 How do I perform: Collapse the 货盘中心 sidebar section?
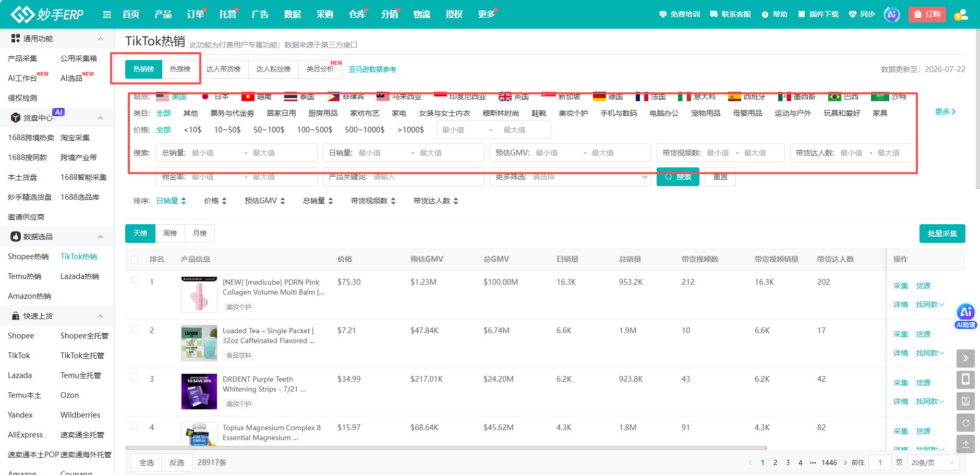[x=100, y=118]
